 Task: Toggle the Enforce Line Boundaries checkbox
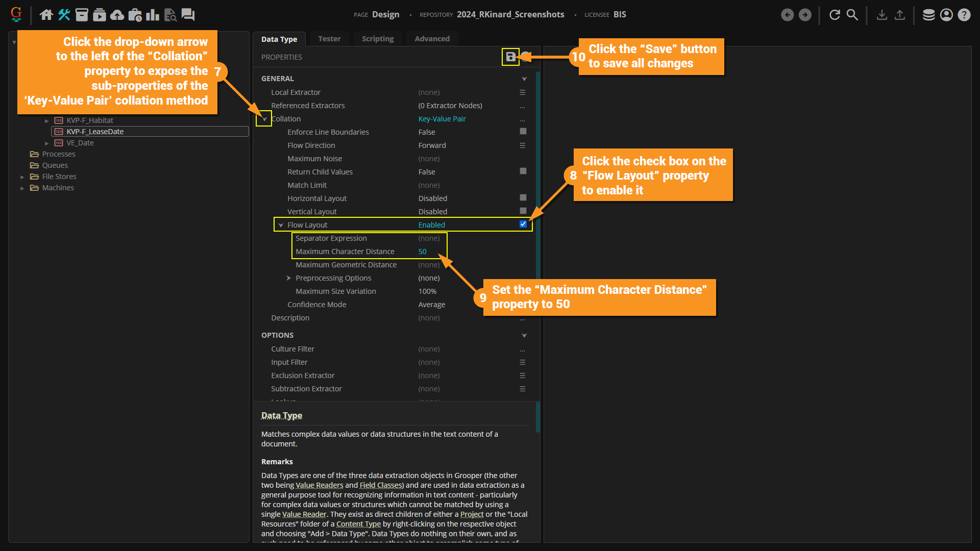pyautogui.click(x=523, y=132)
